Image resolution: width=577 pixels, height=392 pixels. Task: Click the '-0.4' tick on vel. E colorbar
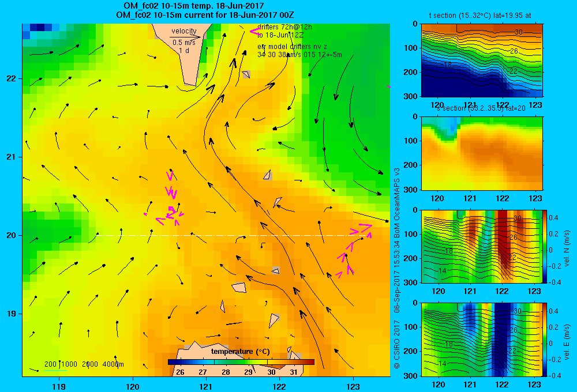coord(554,375)
